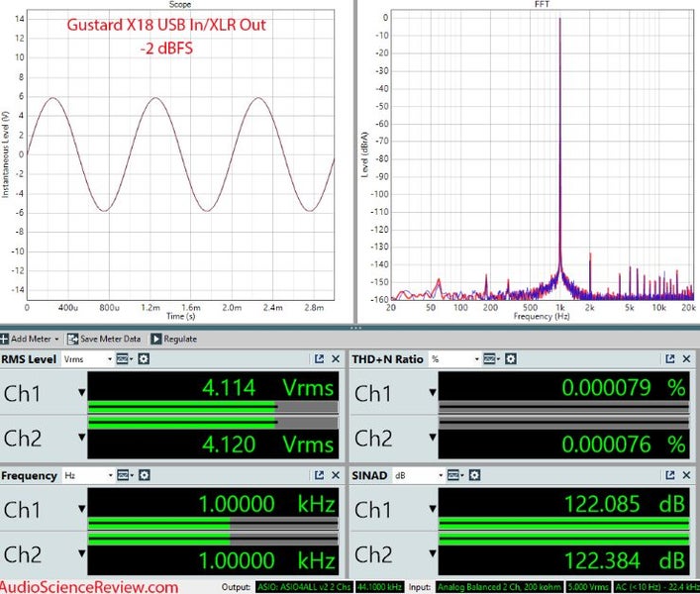This screenshot has height=594, width=700.
Task: Expand Ch1 options arrow in RMS Level
Action: (x=81, y=393)
